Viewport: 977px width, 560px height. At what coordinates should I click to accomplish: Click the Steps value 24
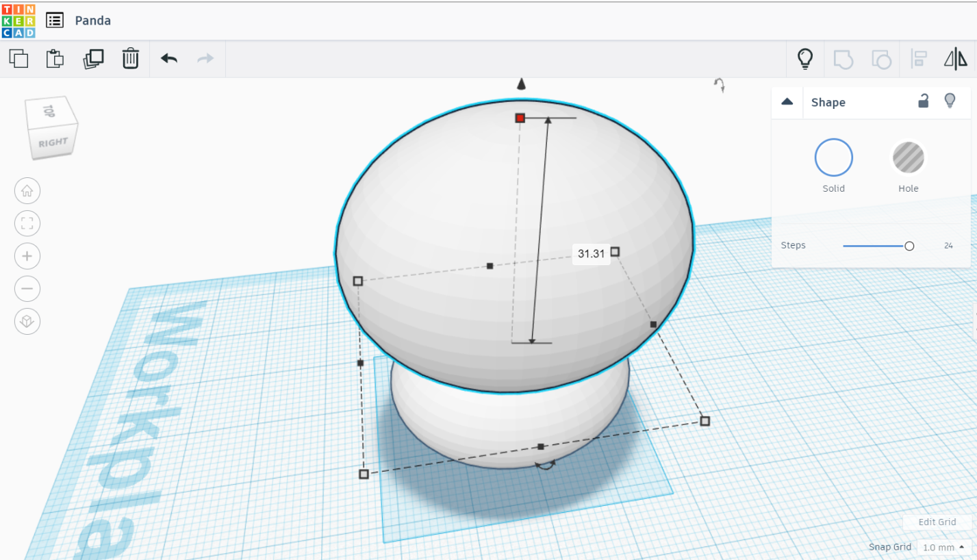click(948, 246)
